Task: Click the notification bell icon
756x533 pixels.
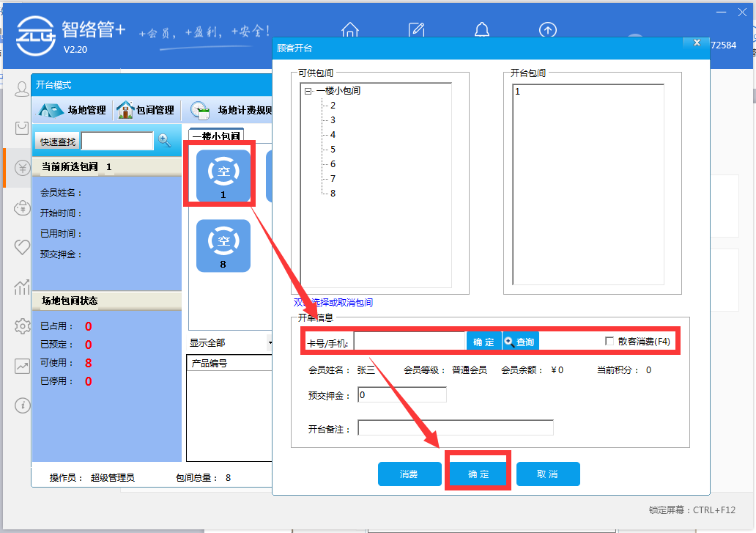Action: click(x=481, y=31)
